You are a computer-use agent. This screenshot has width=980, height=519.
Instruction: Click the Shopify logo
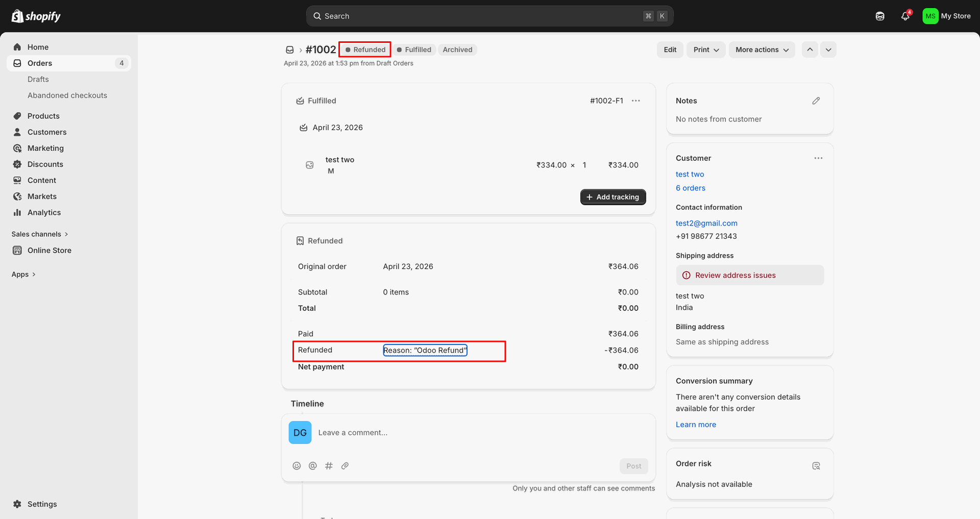coord(36,16)
